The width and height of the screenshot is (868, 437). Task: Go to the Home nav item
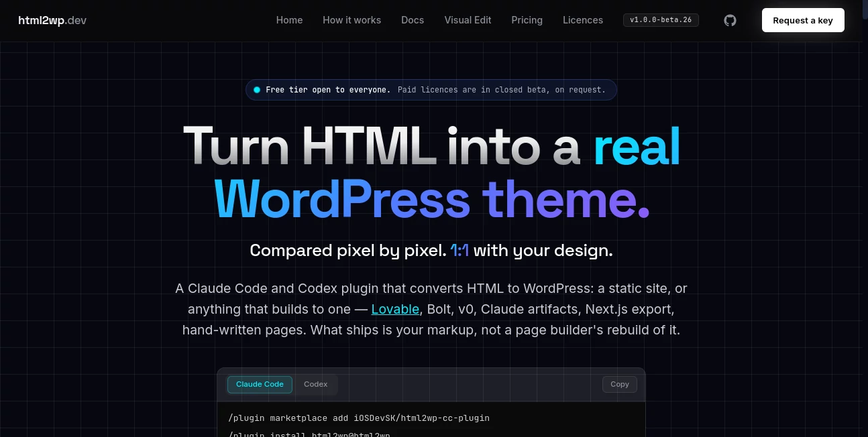289,20
